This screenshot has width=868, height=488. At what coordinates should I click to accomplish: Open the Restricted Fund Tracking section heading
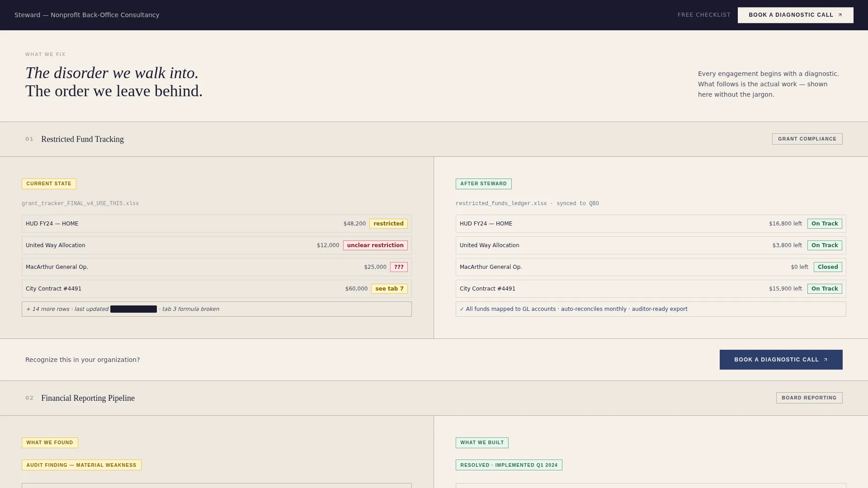coord(82,139)
